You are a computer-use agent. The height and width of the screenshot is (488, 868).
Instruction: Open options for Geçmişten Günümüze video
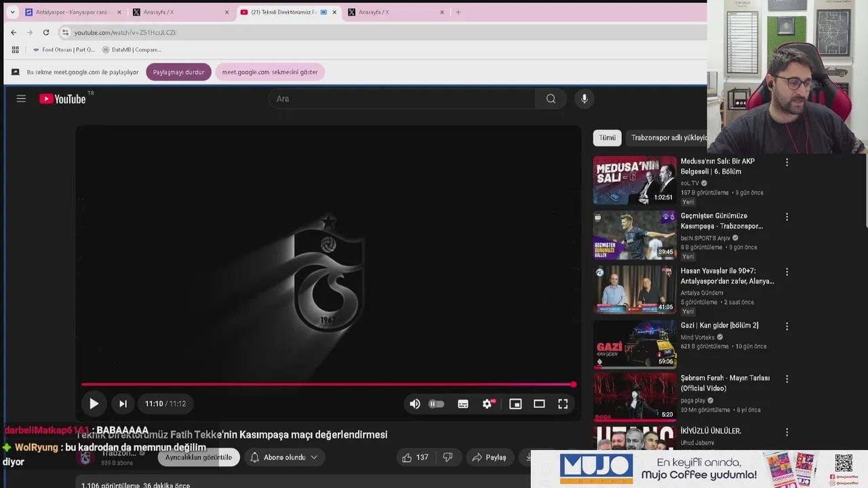click(787, 217)
